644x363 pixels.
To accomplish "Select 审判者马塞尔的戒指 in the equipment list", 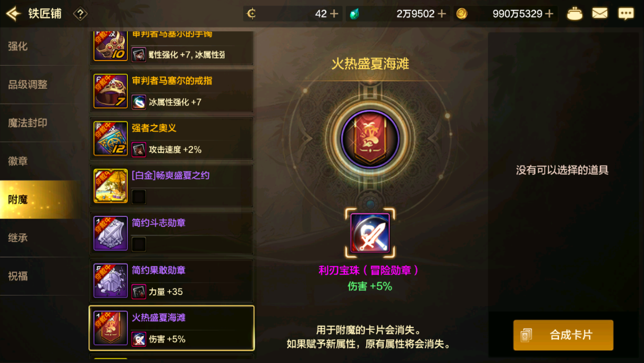I will [171, 91].
